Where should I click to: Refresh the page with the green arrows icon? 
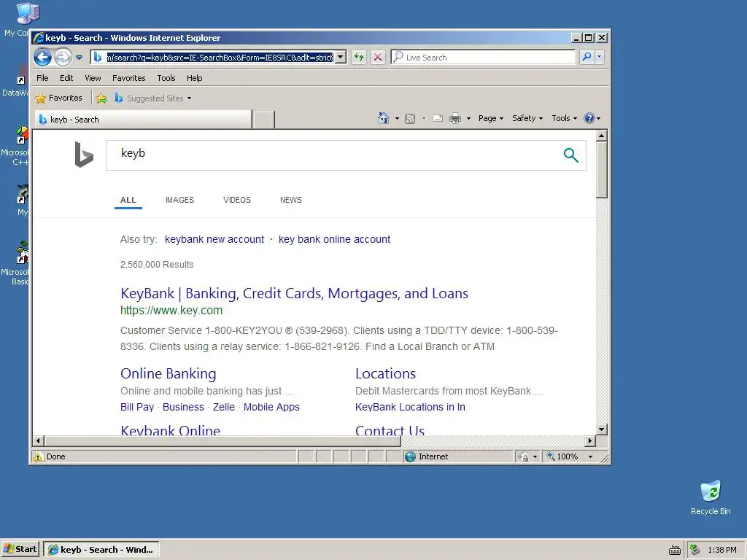pyautogui.click(x=359, y=57)
